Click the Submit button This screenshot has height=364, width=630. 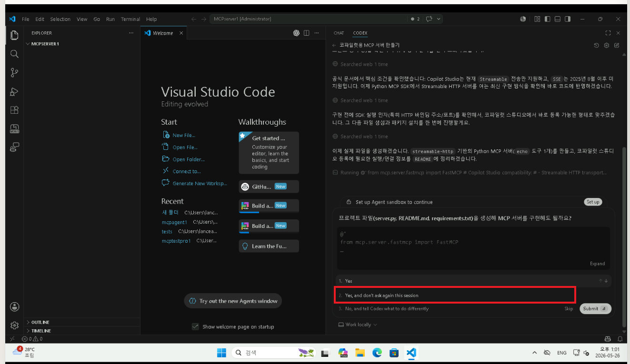(595, 308)
